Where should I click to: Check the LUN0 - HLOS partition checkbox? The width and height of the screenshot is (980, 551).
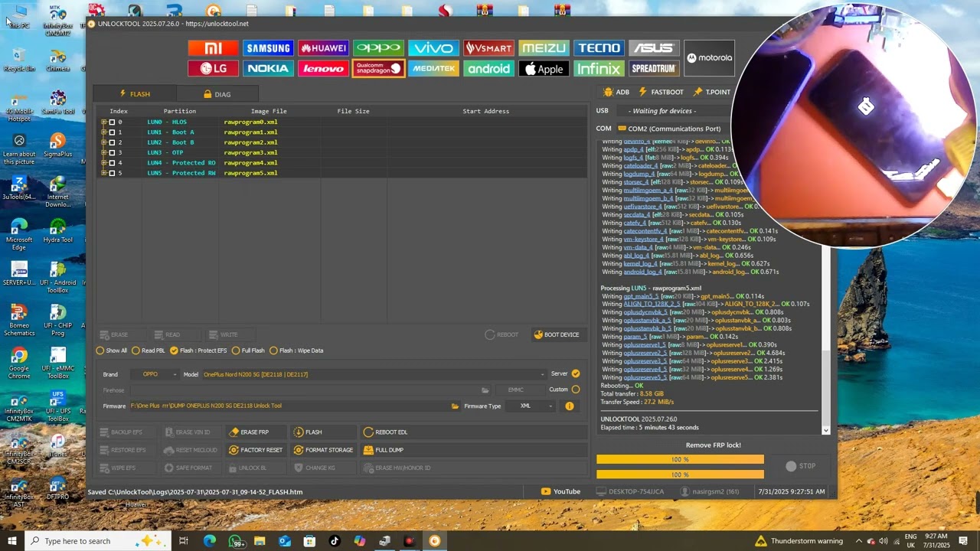pyautogui.click(x=112, y=122)
